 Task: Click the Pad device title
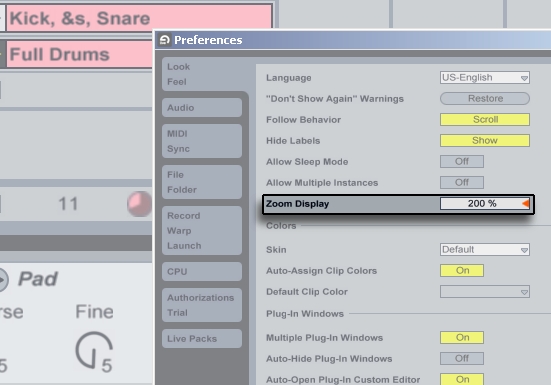[38, 279]
